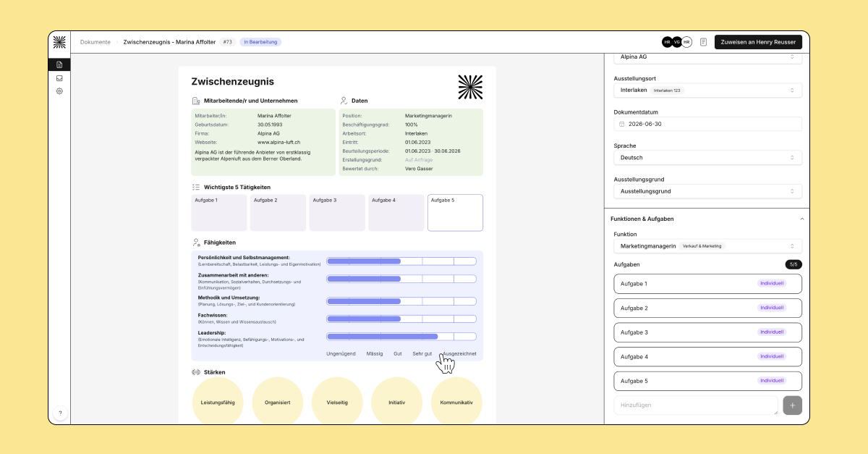
Task: Click the document notes icon beside avatars
Action: point(703,42)
